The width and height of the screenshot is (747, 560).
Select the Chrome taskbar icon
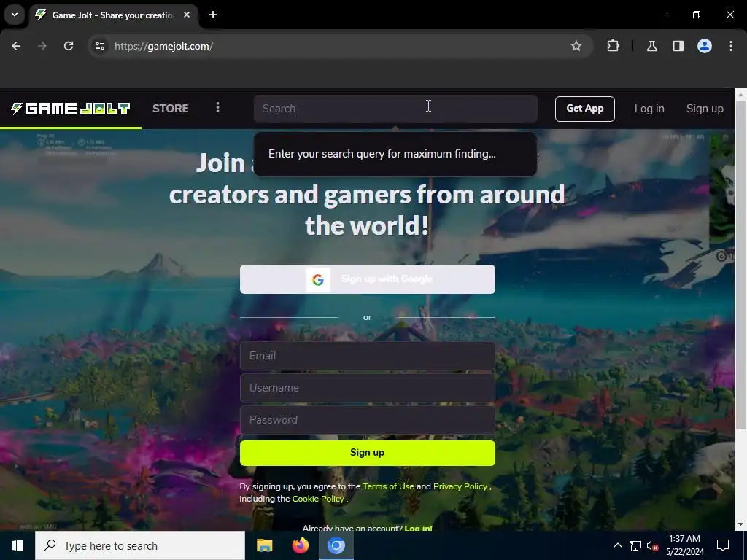tap(336, 545)
